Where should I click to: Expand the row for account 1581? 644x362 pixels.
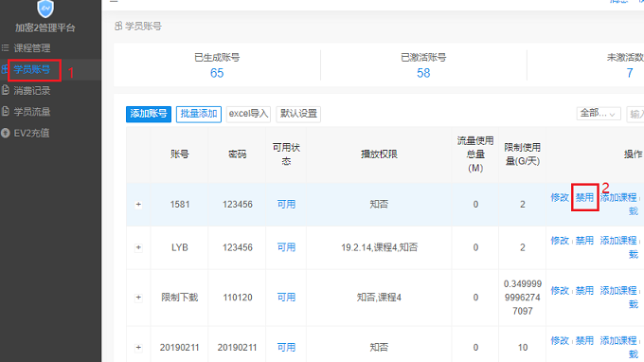pyautogui.click(x=138, y=204)
